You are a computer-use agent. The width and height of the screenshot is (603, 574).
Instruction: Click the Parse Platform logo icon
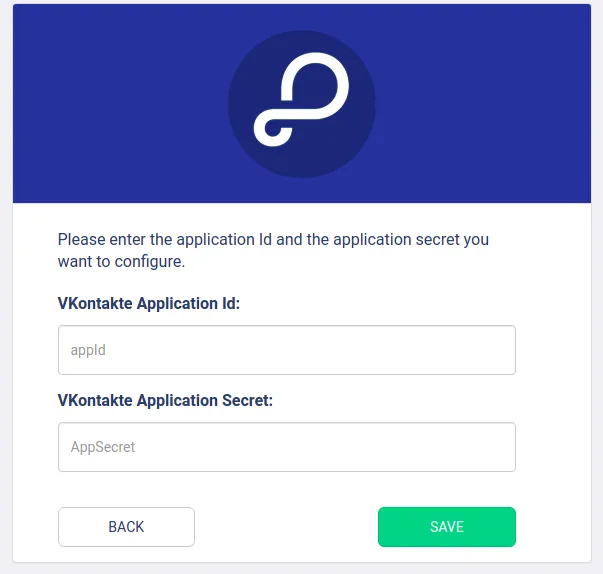click(x=302, y=104)
